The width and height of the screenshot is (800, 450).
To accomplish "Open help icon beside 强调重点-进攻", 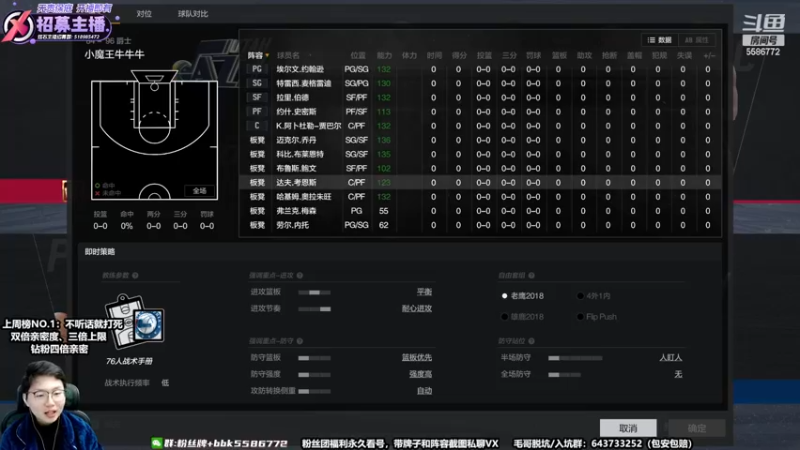I will pos(300,276).
